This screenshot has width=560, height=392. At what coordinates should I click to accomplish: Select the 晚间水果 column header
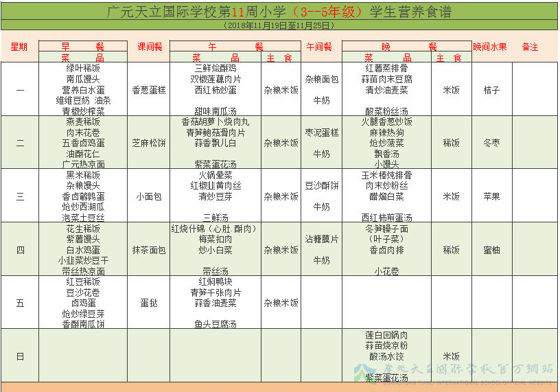click(491, 47)
